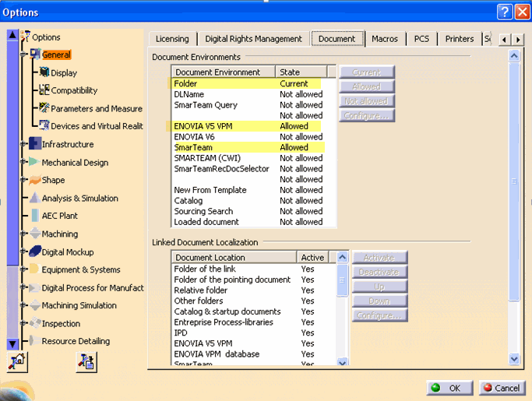Image resolution: width=532 pixels, height=401 pixels.
Task: Switch to the PCS tab
Action: tap(421, 39)
